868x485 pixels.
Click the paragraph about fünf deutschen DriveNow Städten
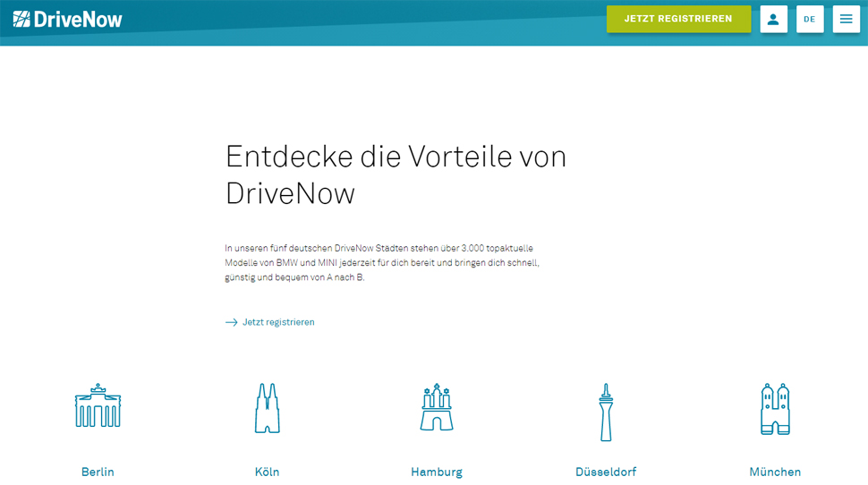[382, 263]
